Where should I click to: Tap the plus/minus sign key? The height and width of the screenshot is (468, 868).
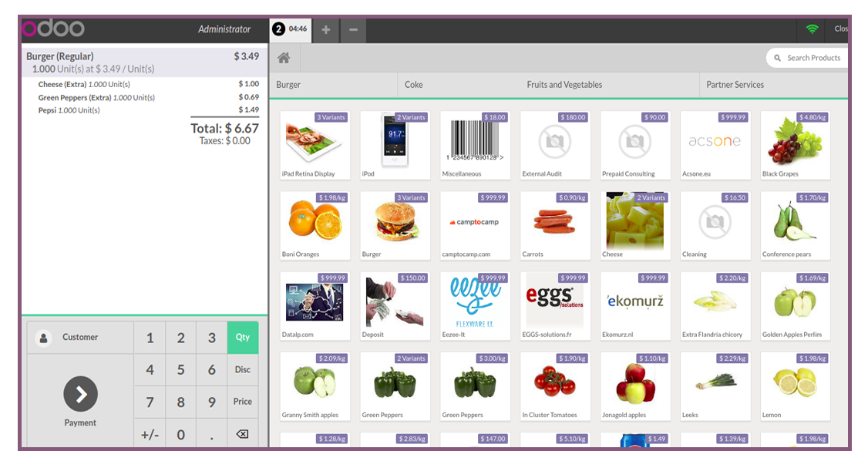[x=150, y=434]
